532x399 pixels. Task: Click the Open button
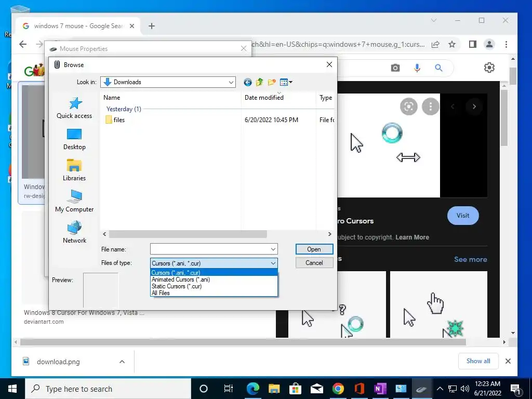pyautogui.click(x=314, y=249)
